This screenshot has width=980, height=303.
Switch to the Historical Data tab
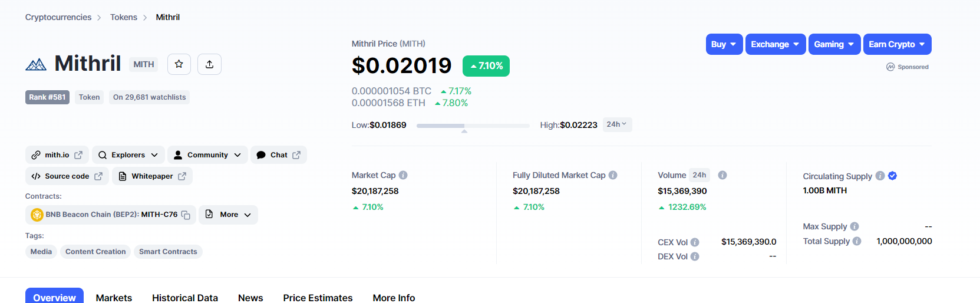pos(185,298)
